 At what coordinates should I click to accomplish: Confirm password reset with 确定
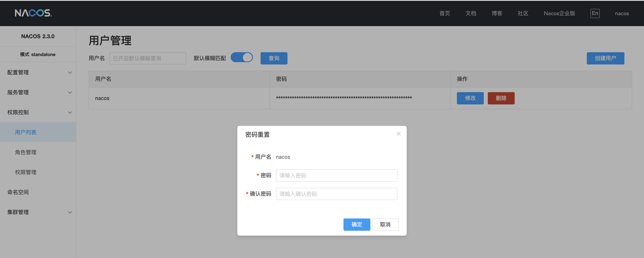click(x=357, y=224)
